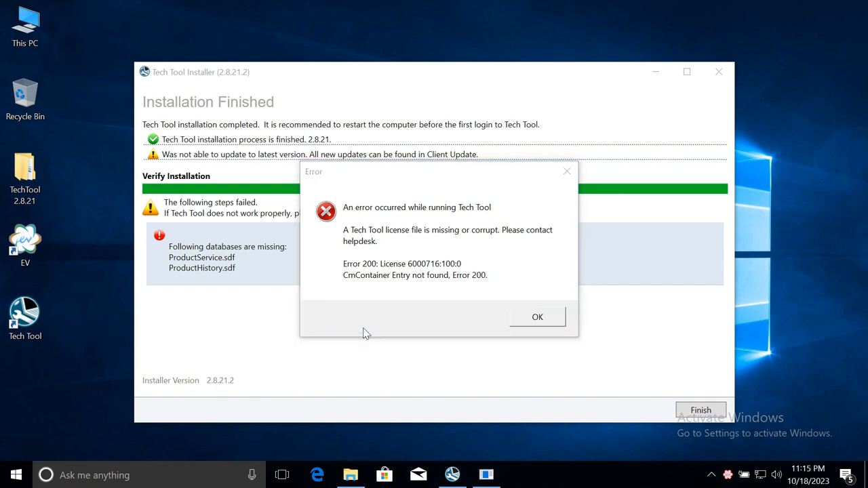Open the Recycle Bin
This screenshot has height=488, width=868.
24,96
